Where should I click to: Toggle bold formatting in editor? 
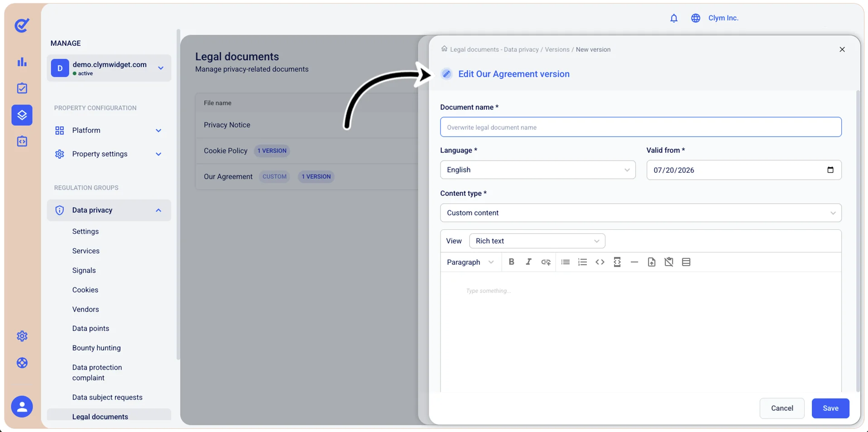[511, 262]
